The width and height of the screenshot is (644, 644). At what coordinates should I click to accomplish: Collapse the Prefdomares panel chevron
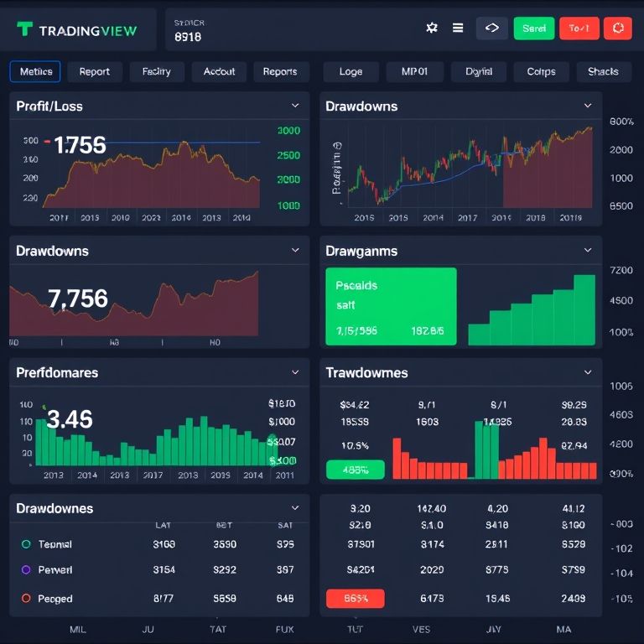point(295,371)
